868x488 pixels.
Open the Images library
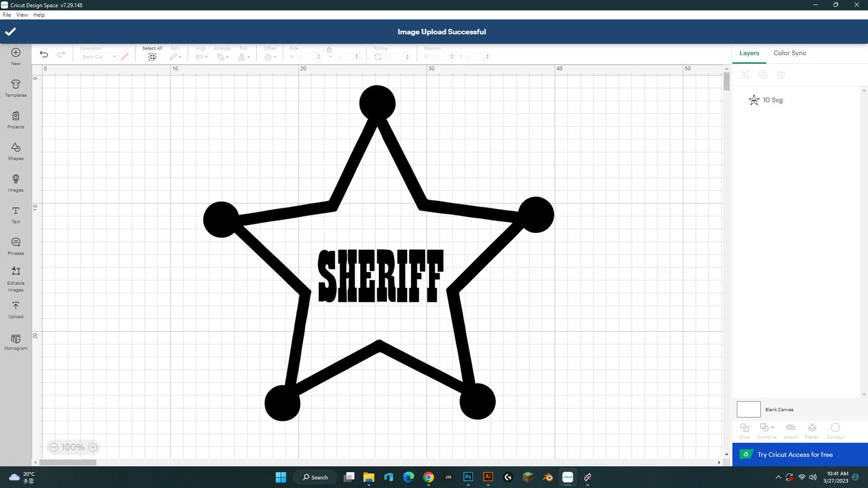coord(16,183)
